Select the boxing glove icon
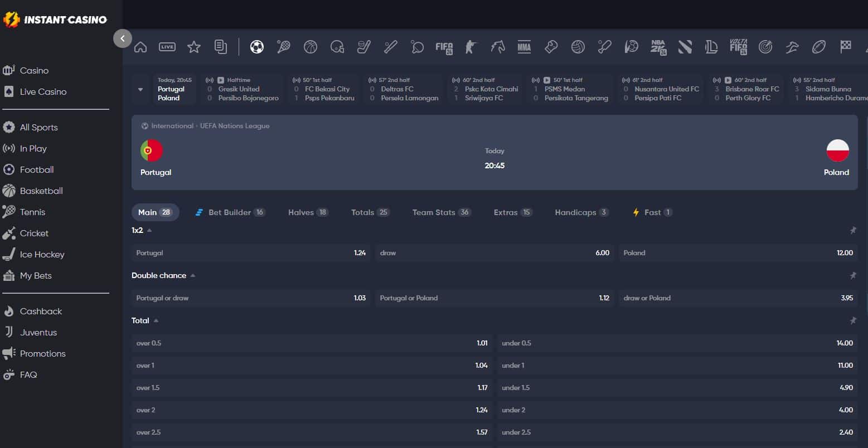The width and height of the screenshot is (868, 448). click(551, 47)
